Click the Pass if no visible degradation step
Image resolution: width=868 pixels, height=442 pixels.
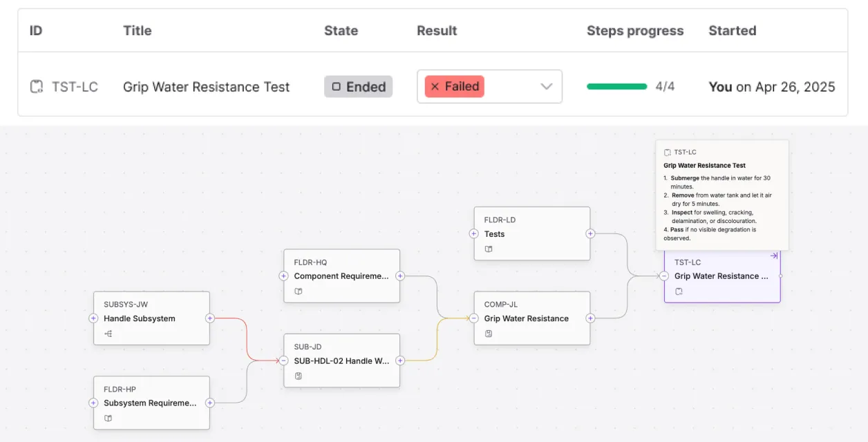pyautogui.click(x=710, y=233)
